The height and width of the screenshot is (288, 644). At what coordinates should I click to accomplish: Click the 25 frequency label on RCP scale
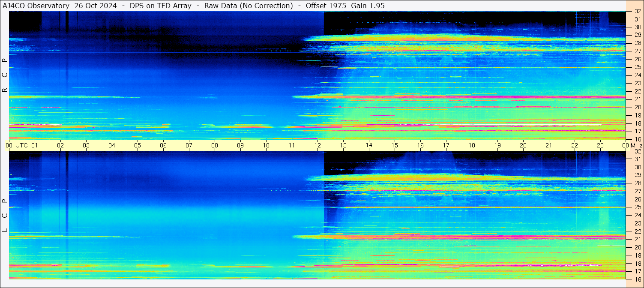pyautogui.click(x=637, y=67)
